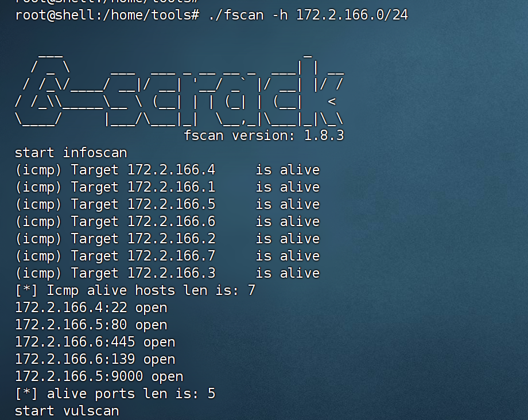
Task: Click the 'fscan version: 1.8.3' text
Action: click(264, 135)
